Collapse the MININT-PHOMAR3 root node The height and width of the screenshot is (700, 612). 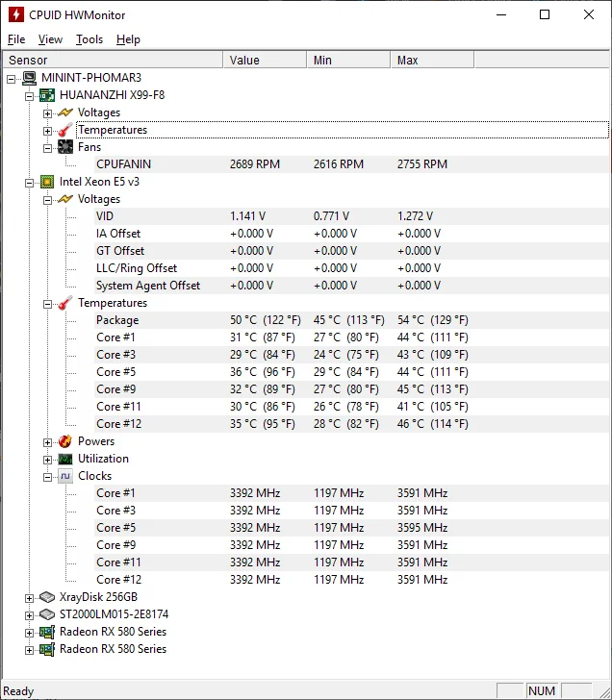[12, 79]
